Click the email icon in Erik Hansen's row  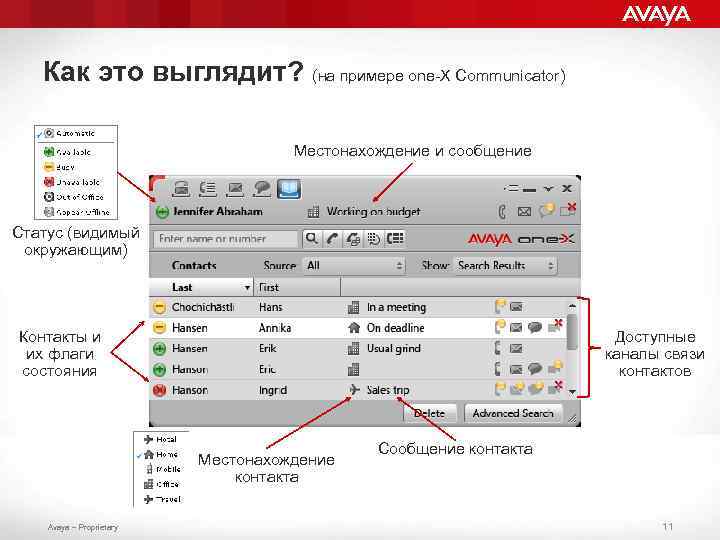(516, 349)
